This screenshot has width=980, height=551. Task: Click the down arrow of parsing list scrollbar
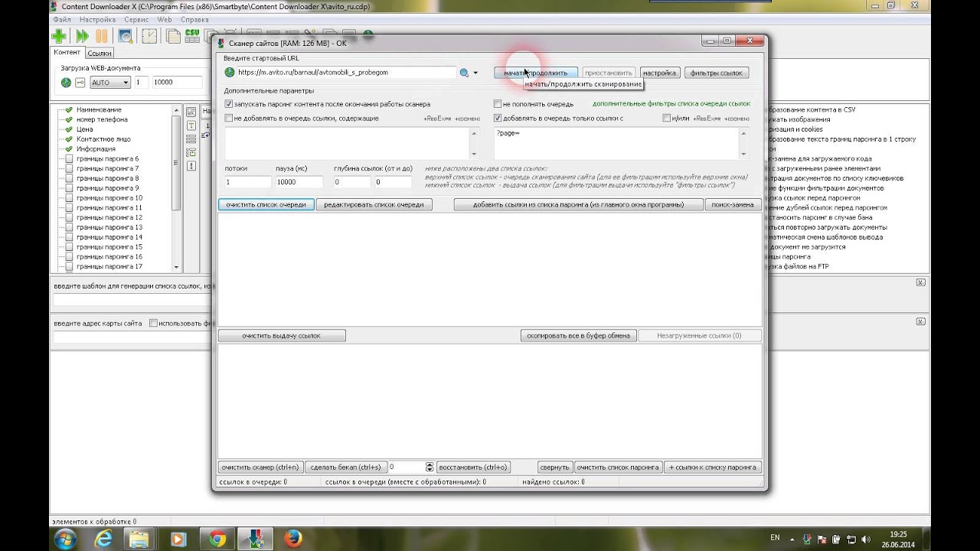point(177,267)
